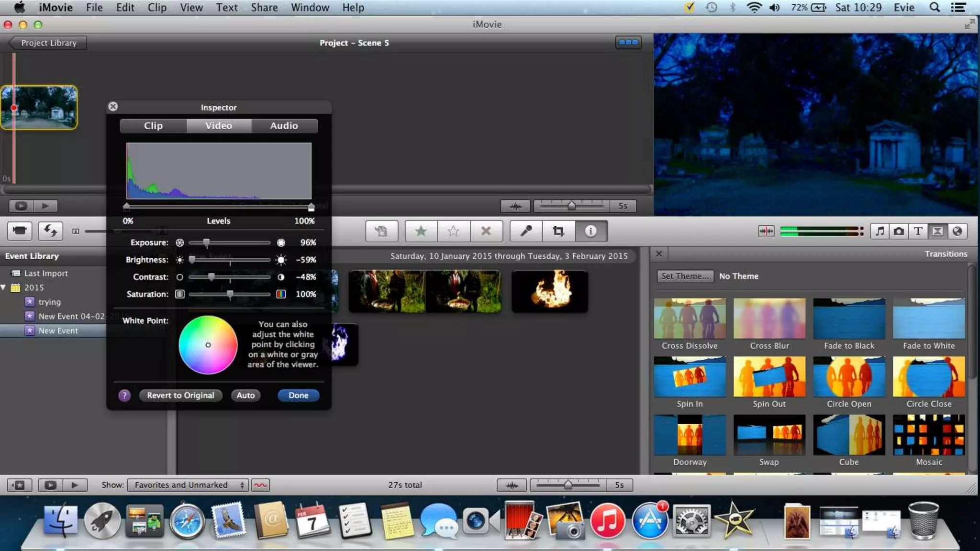Play project full screen button
980x551 pixels.
tap(21, 206)
